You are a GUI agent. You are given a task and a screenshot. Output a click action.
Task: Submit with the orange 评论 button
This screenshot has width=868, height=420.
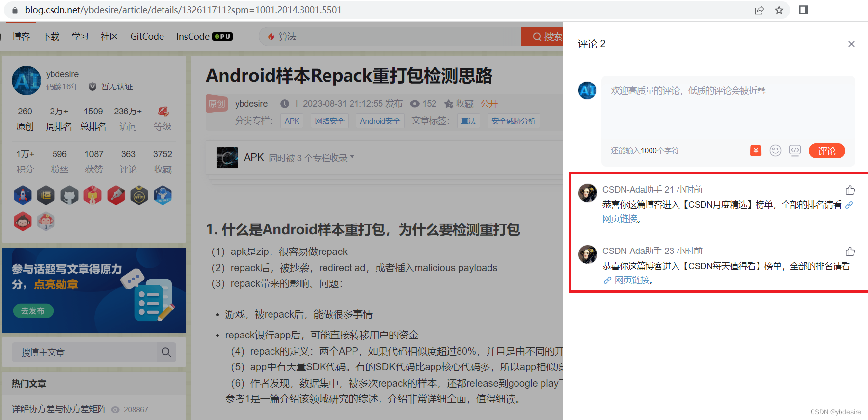(x=827, y=151)
